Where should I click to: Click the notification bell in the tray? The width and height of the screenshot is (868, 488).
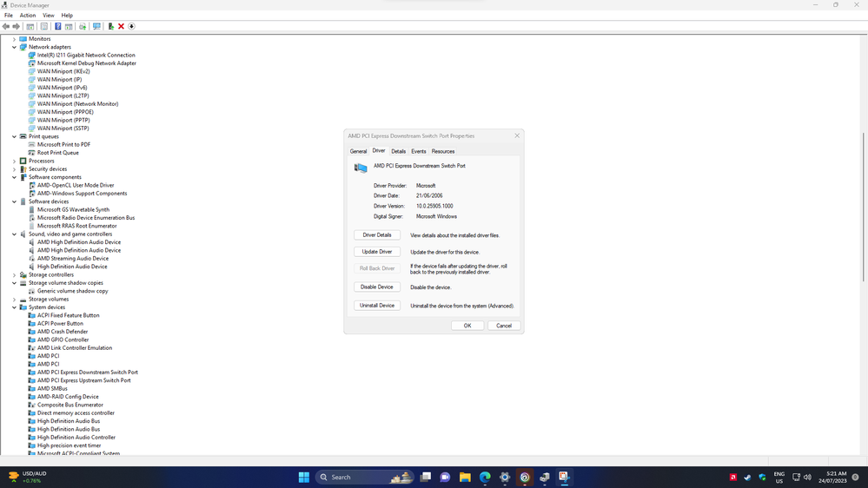(855, 477)
